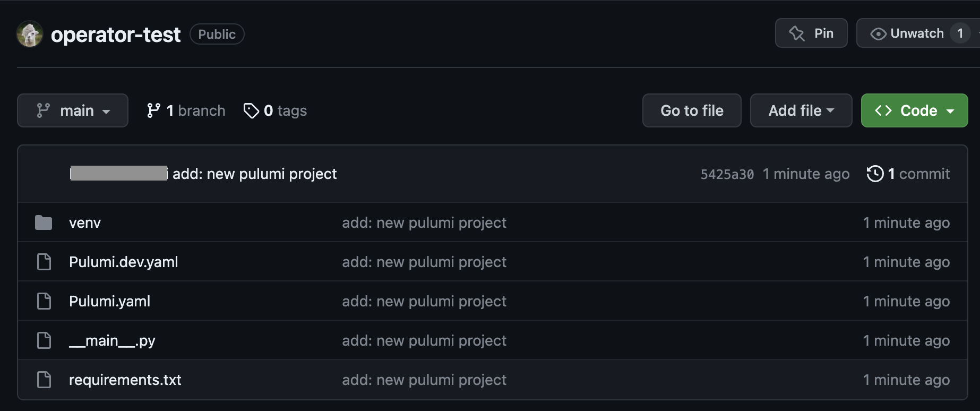Click the code brackets icon on Code button
The height and width of the screenshot is (411, 980).
click(883, 110)
